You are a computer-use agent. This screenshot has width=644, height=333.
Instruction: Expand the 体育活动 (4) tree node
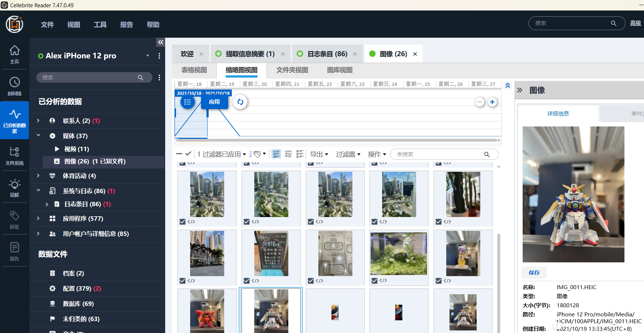(x=38, y=175)
